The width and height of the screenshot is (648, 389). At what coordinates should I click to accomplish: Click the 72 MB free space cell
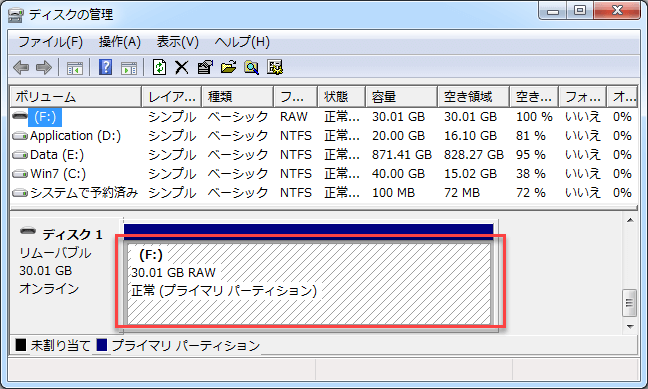coord(462,193)
